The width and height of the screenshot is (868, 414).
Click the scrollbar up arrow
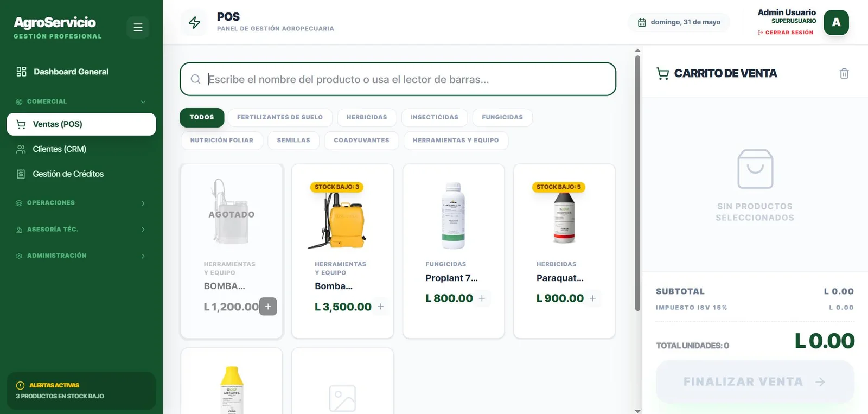point(638,50)
